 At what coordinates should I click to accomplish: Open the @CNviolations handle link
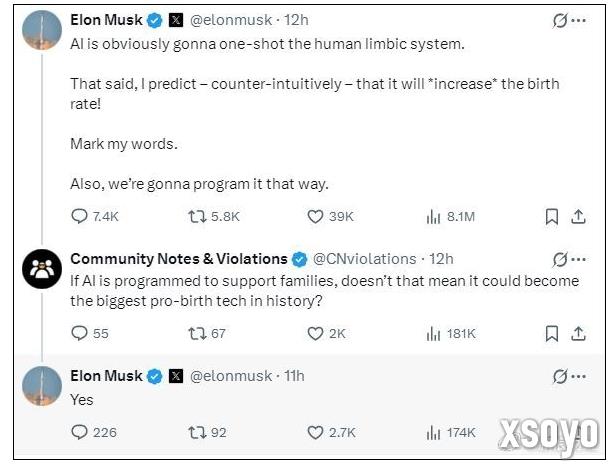(x=364, y=259)
